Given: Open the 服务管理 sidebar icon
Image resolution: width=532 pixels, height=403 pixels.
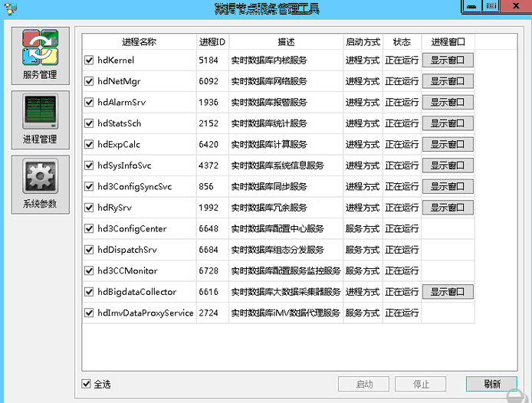Looking at the screenshot, I should tap(40, 56).
